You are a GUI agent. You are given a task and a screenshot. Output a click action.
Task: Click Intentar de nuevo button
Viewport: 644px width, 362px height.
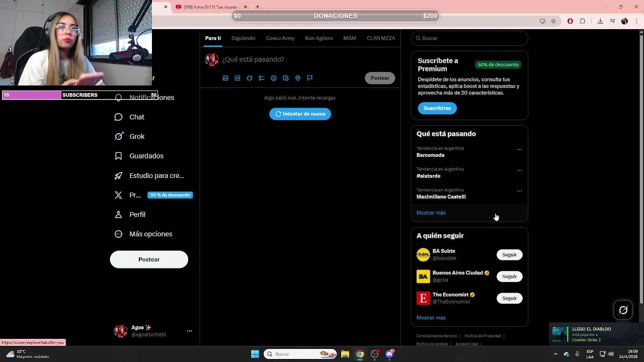pos(300,114)
